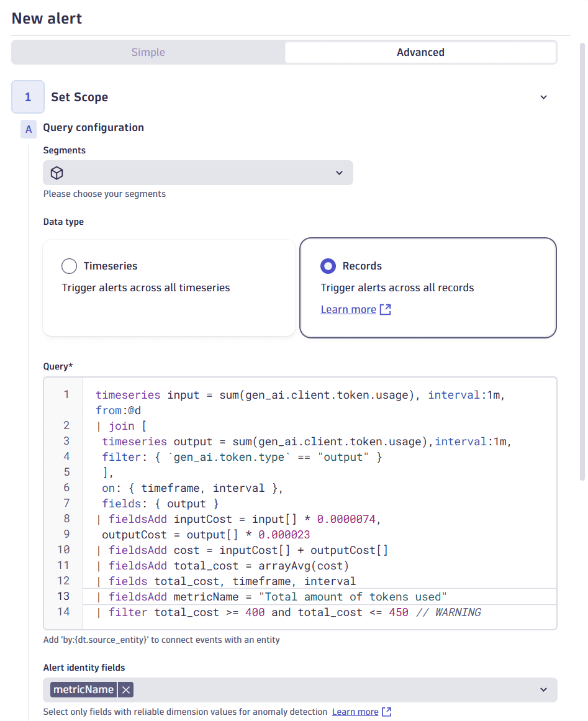Click the vertical scrollbar on the right
Image resolution: width=588 pixels, height=721 pixels.
click(x=582, y=262)
